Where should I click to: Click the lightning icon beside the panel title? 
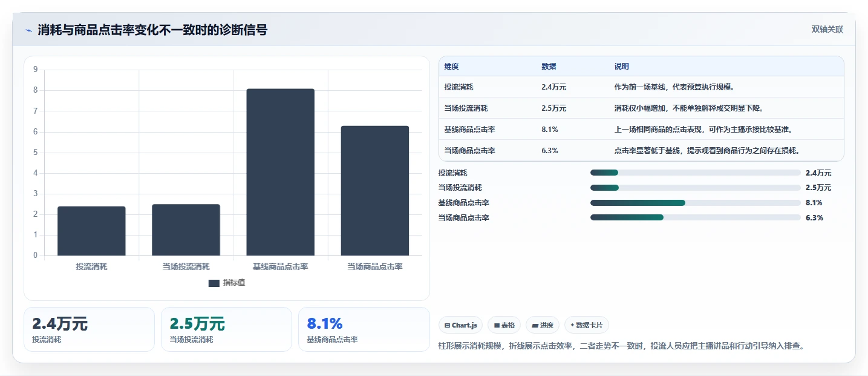29,30
